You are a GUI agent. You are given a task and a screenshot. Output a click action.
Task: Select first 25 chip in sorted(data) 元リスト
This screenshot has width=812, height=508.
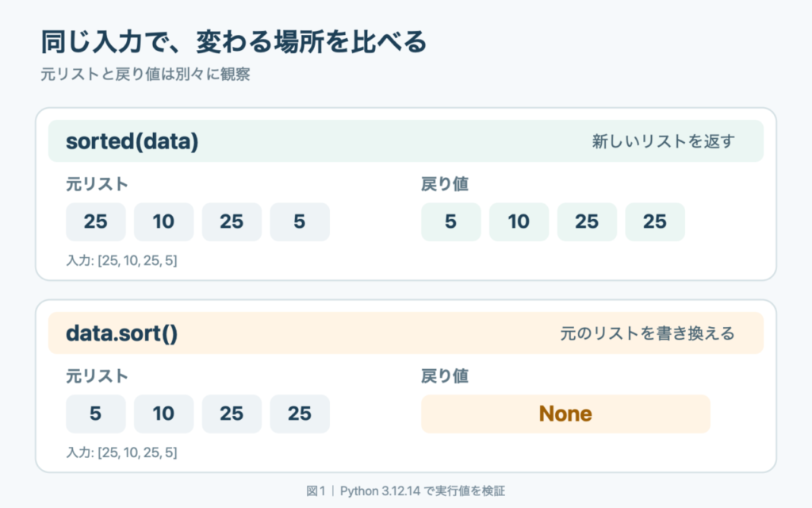[x=95, y=222]
